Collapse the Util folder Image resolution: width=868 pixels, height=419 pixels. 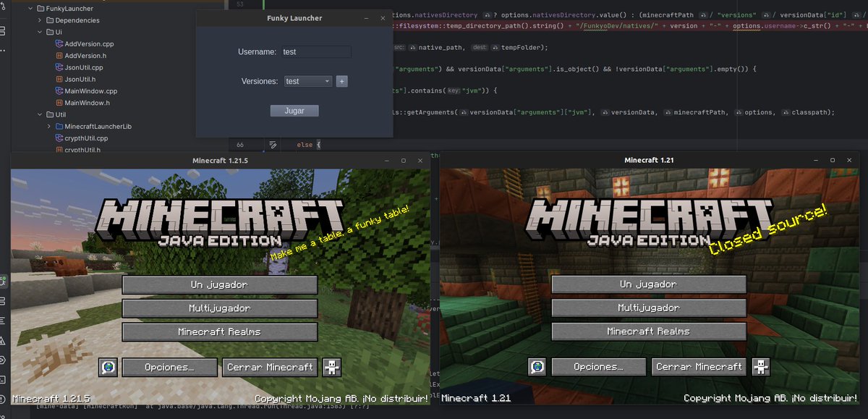pyautogui.click(x=40, y=114)
